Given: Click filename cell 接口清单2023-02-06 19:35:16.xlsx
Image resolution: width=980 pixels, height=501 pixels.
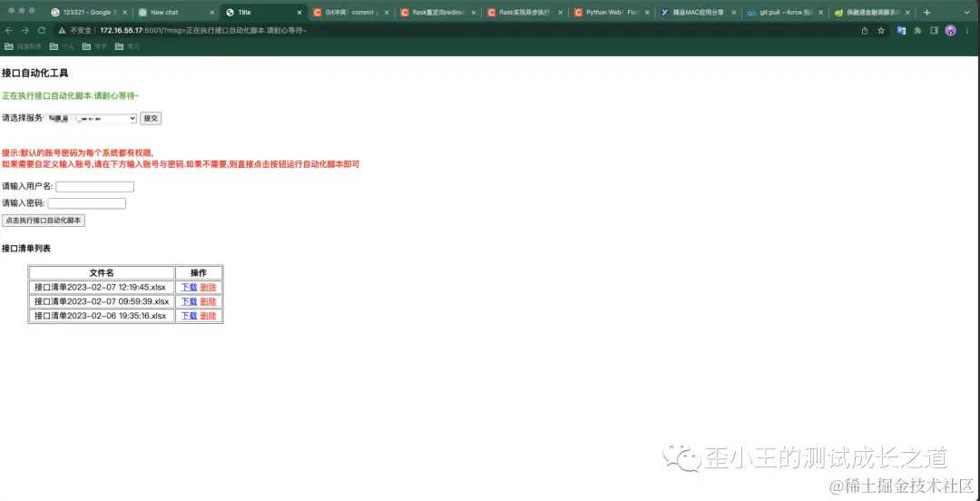Looking at the screenshot, I should point(102,316).
